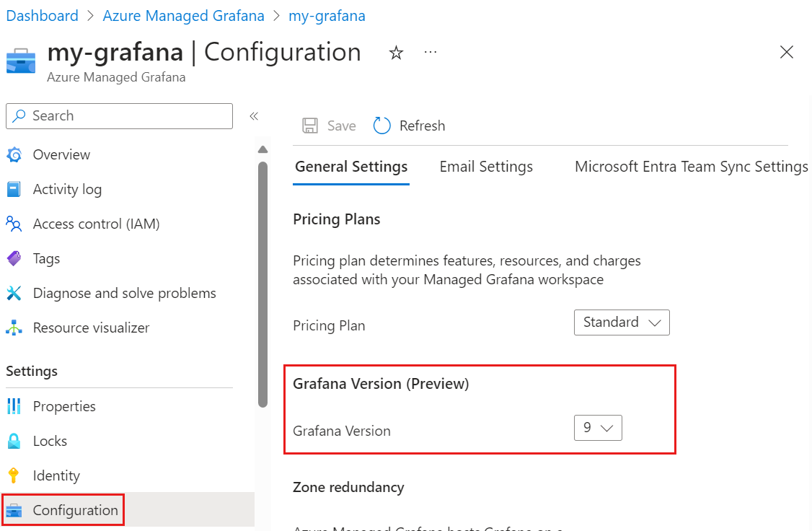Click the Resource visualizer icon
The width and height of the screenshot is (812, 531).
(x=14, y=328)
